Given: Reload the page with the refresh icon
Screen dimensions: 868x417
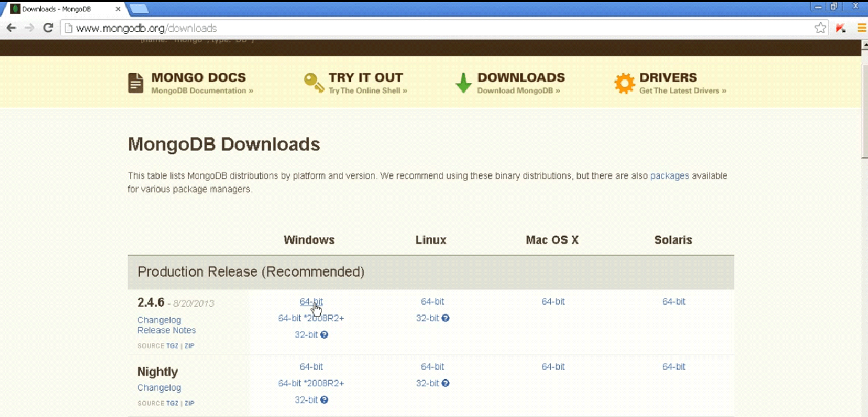Looking at the screenshot, I should coord(49,28).
